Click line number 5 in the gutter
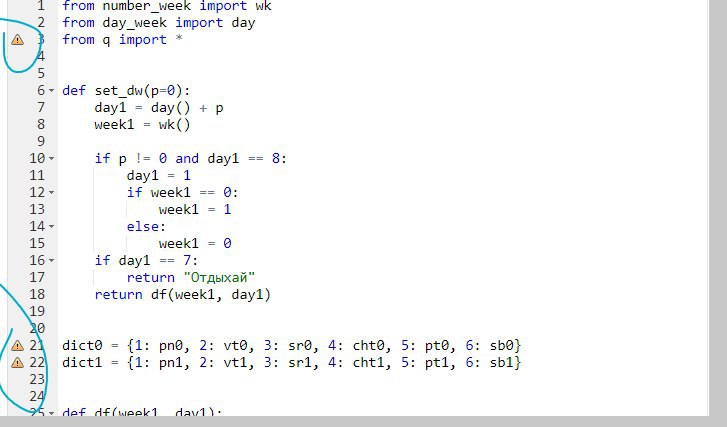 tap(41, 73)
